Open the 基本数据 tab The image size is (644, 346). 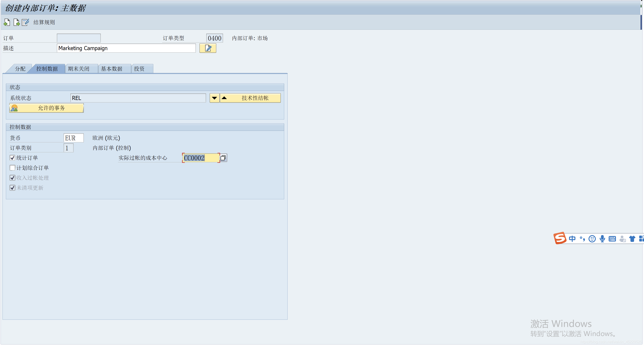pyautogui.click(x=112, y=69)
